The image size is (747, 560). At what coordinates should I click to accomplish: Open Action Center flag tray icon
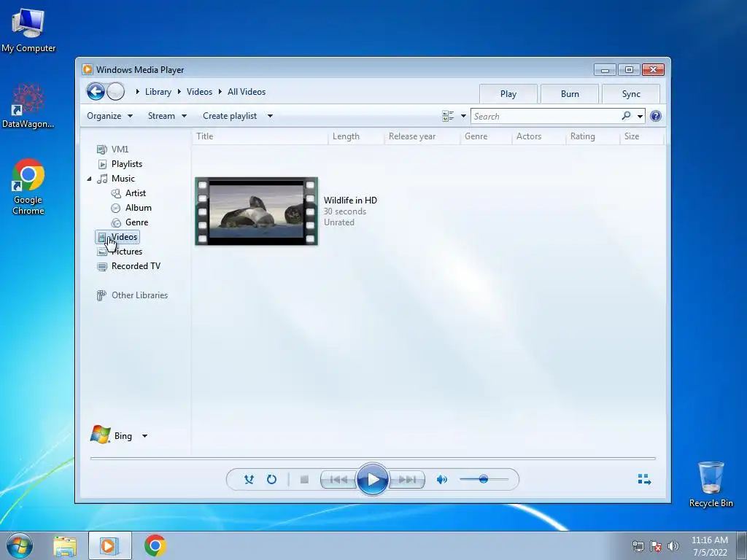656,546
